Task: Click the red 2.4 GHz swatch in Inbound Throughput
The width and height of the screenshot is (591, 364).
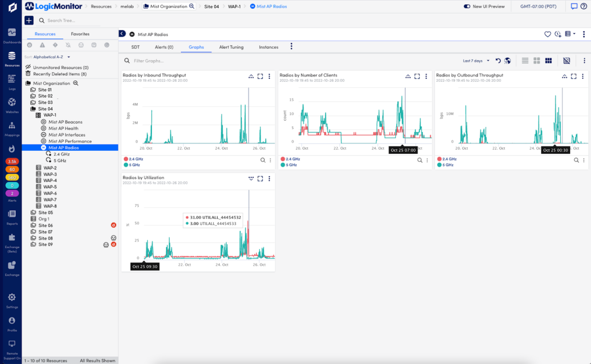Action: [126, 159]
